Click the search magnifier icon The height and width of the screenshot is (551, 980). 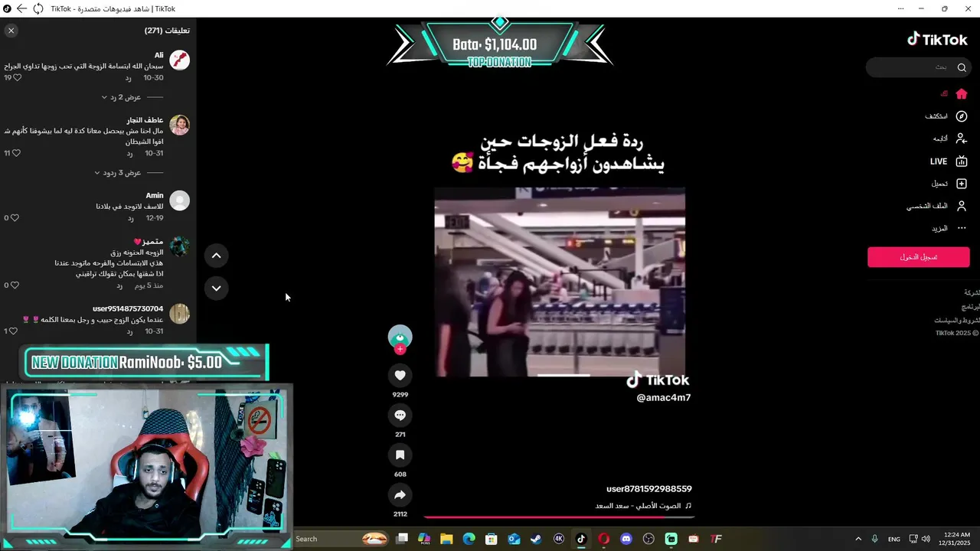click(x=962, y=67)
